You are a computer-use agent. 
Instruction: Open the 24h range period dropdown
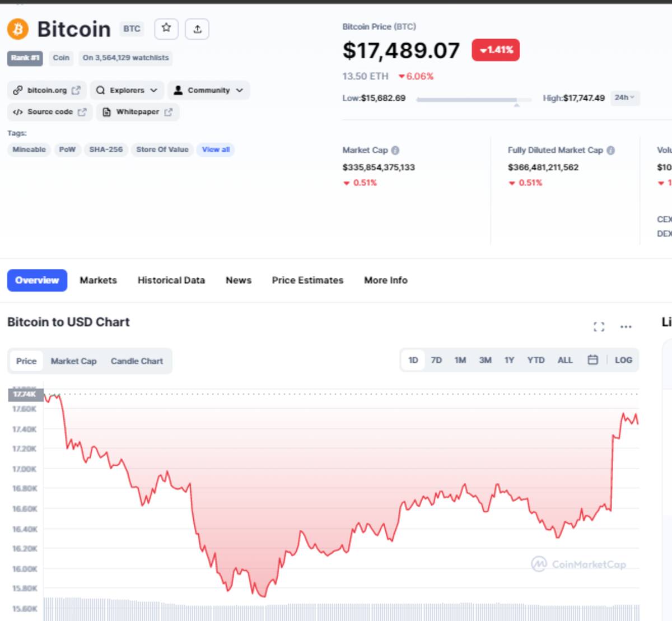(624, 98)
